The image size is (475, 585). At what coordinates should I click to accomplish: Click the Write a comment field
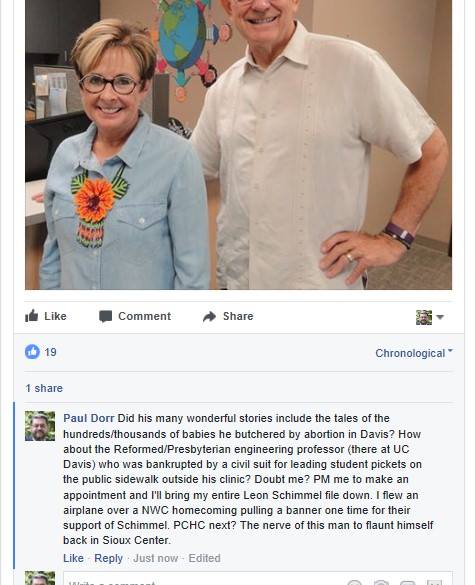205,579
